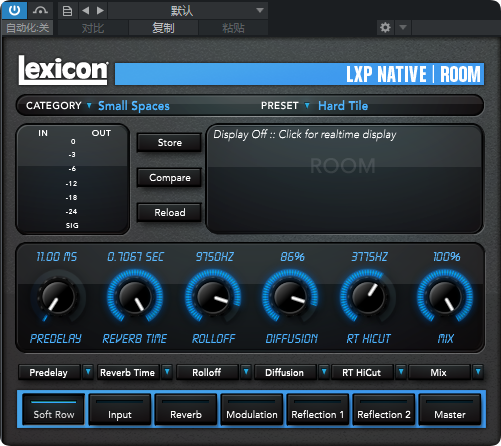Click the Diffusion knob

point(290,297)
